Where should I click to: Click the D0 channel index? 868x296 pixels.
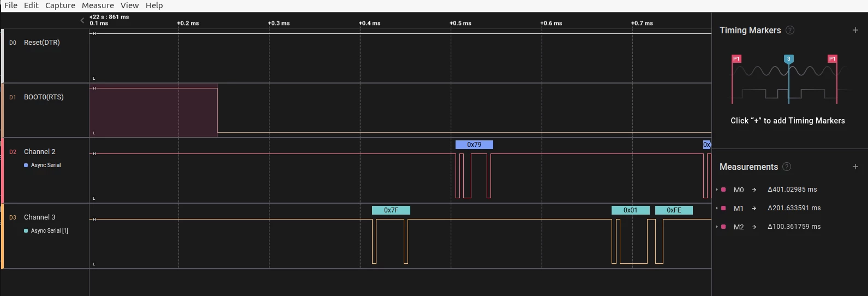13,43
